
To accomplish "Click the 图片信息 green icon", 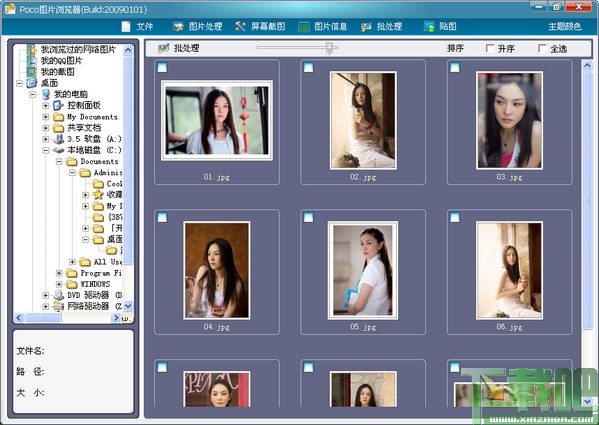I will point(304,27).
